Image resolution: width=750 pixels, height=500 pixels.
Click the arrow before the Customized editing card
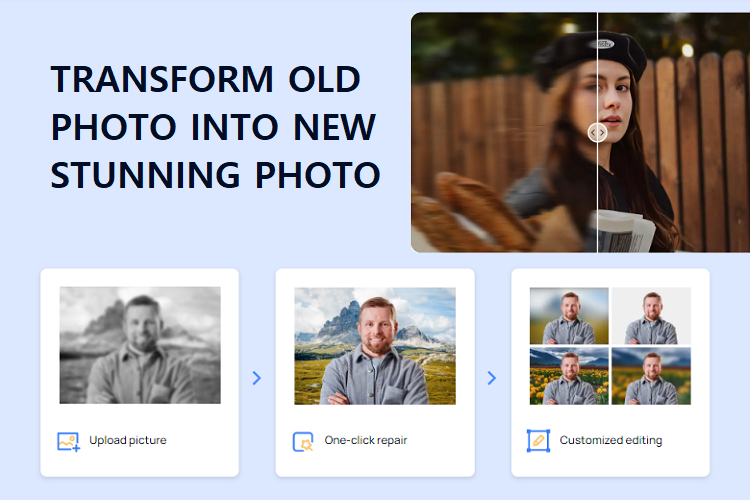click(492, 378)
